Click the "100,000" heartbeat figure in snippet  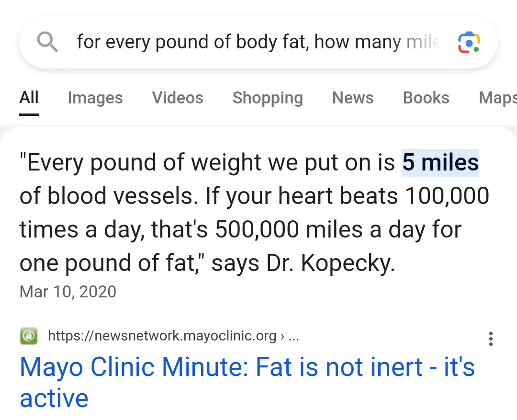pyautogui.click(x=447, y=196)
